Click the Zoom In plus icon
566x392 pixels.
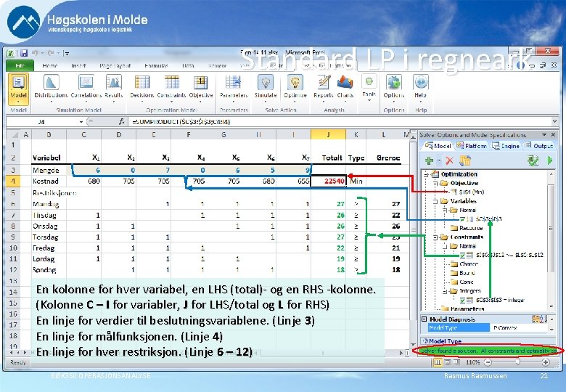pos(545,362)
